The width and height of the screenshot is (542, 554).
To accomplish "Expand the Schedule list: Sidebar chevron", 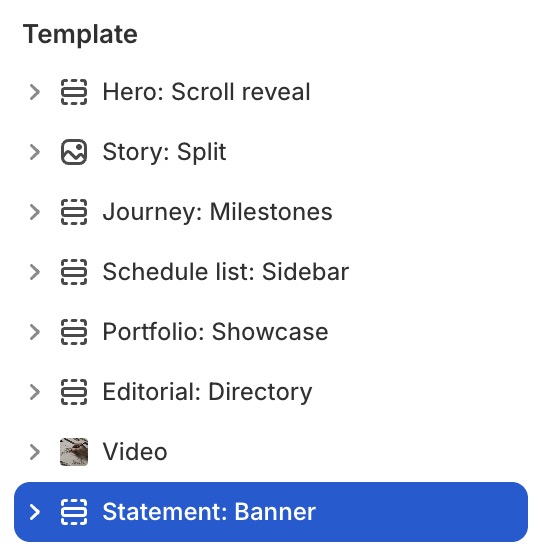I will click(x=35, y=272).
